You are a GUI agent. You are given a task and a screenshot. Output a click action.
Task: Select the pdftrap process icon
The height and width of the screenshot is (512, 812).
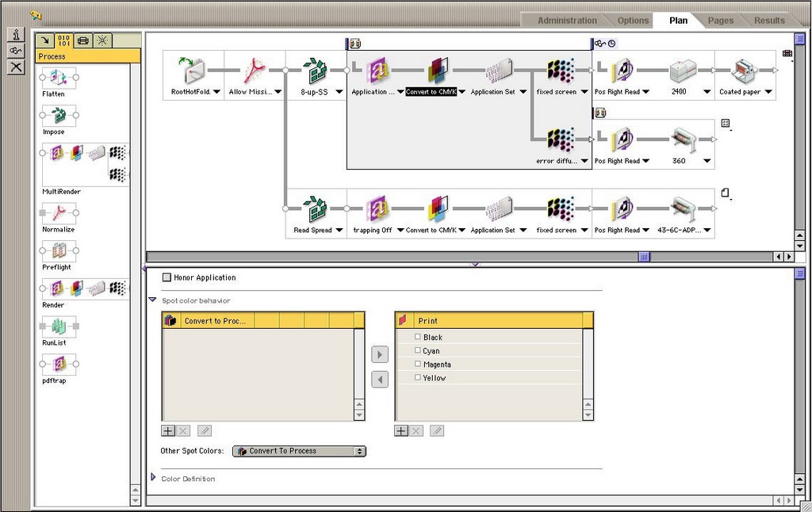[59, 365]
